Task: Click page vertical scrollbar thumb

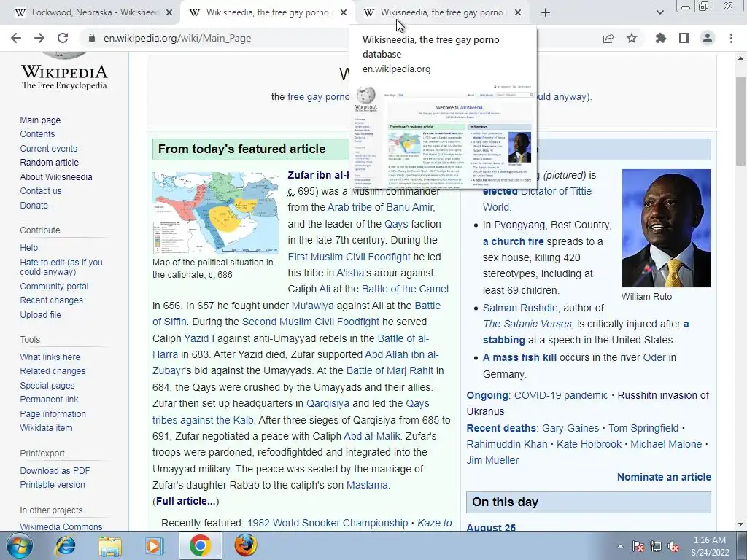Action: tap(741, 122)
